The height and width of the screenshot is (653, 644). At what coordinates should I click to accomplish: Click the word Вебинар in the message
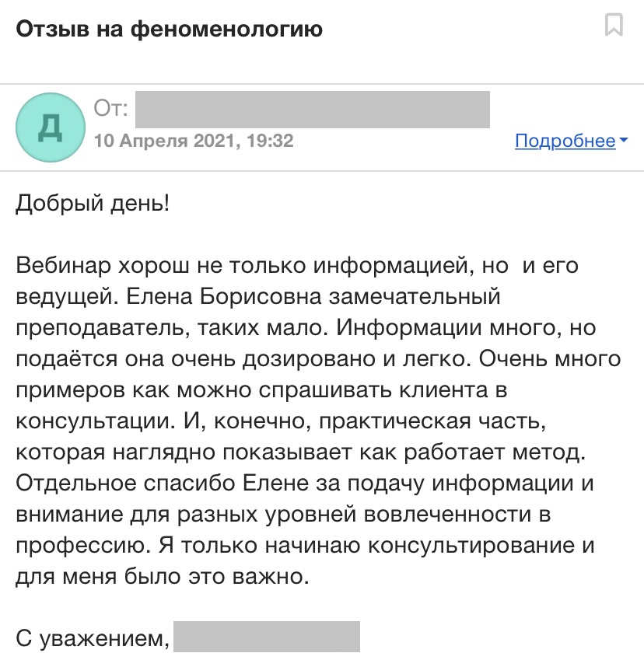pos(62,266)
